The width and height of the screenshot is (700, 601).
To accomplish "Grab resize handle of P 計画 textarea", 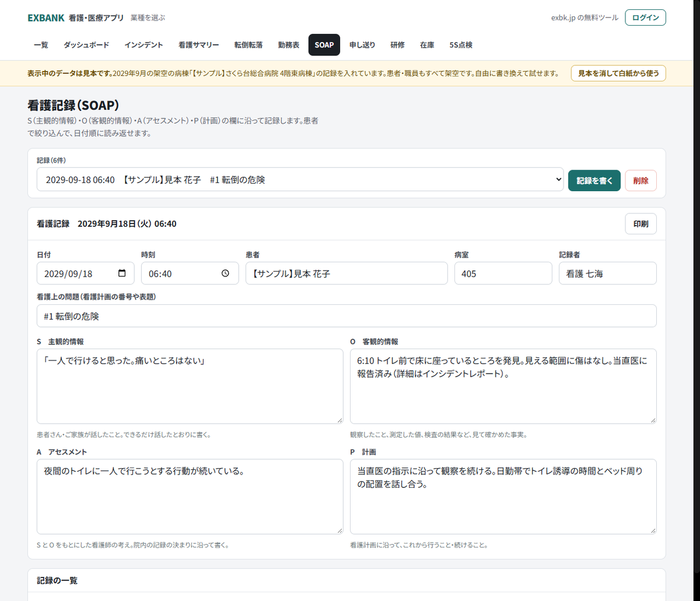I will (x=653, y=530).
